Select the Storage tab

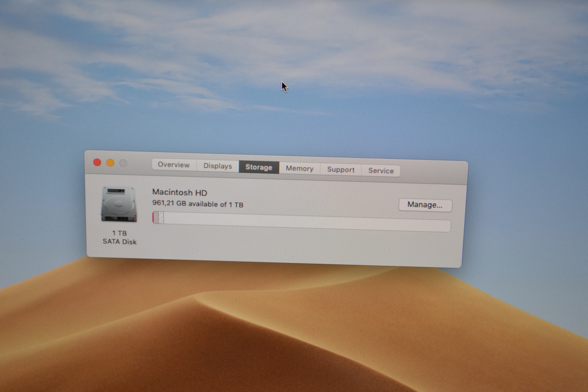tap(258, 167)
